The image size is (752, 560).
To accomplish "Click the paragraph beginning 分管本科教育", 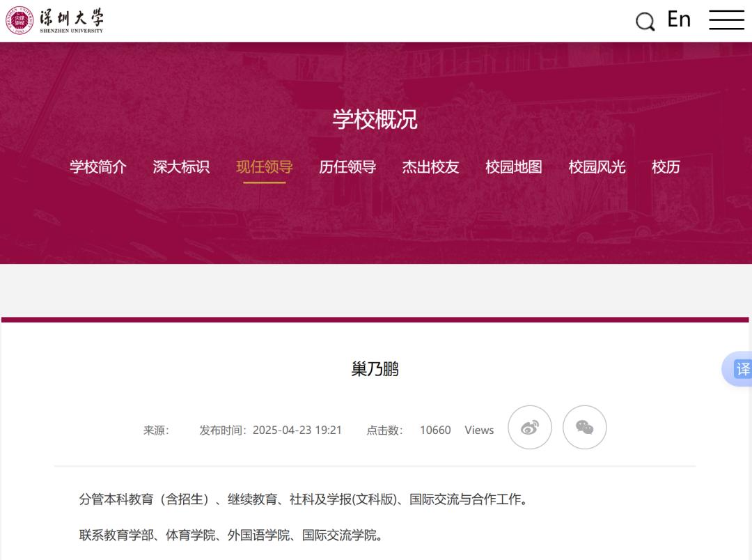I will coord(304,499).
